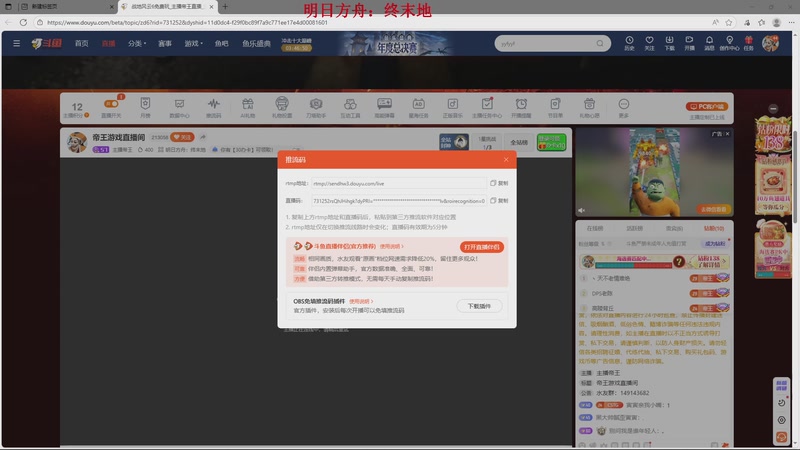Open the 历史 history icon in header
The image size is (800, 450).
click(629, 43)
